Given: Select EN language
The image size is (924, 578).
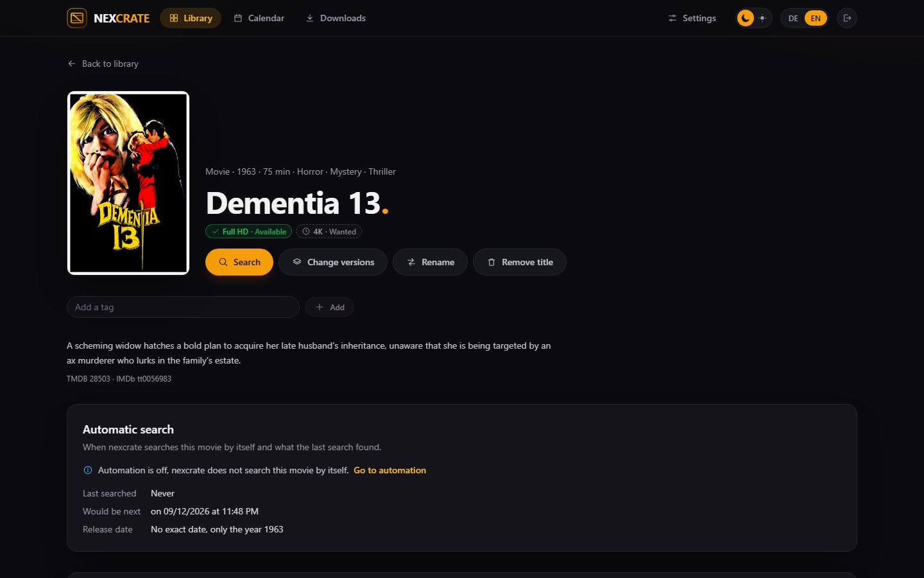Looking at the screenshot, I should 816,18.
